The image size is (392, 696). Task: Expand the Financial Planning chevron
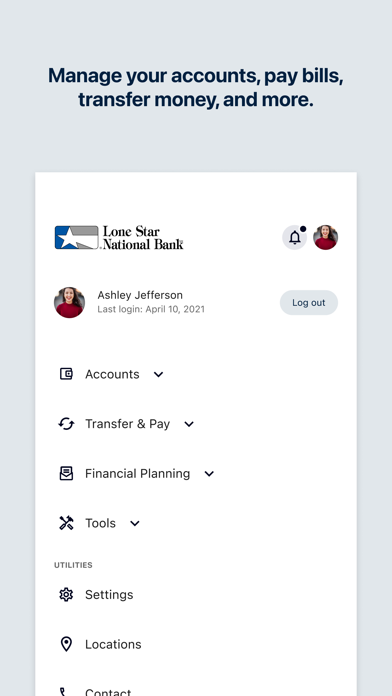[209, 474]
